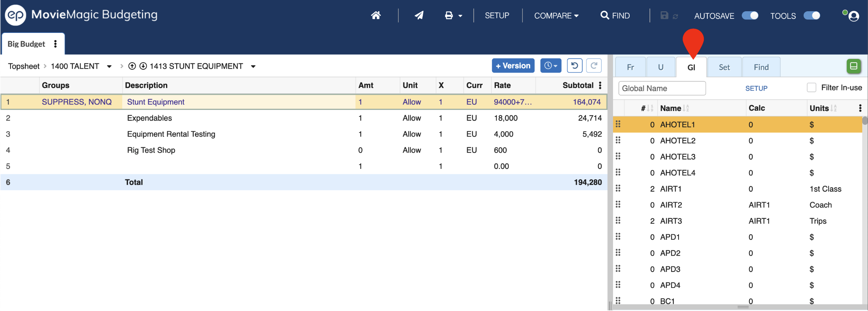Image resolution: width=868 pixels, height=311 pixels.
Task: Expand the 1400 TALENT dropdown arrow
Action: (x=109, y=67)
